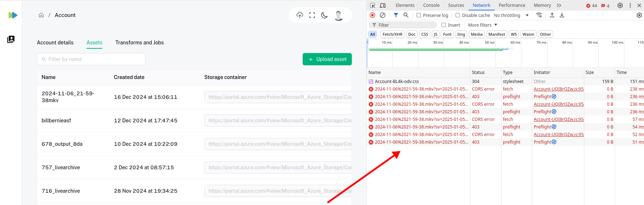
Task: Enable the Disable cache checkbox
Action: point(458,15)
